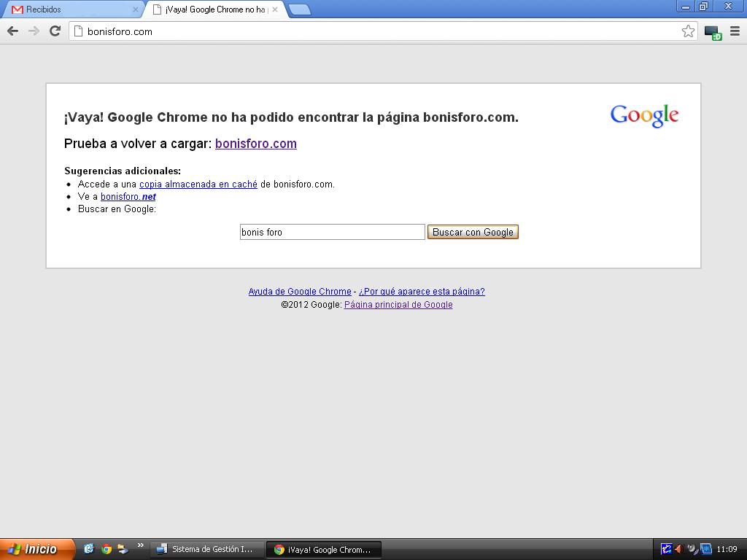Open the Chrome menu (three lines) icon
Screen dimensions: 747x560
click(x=735, y=31)
